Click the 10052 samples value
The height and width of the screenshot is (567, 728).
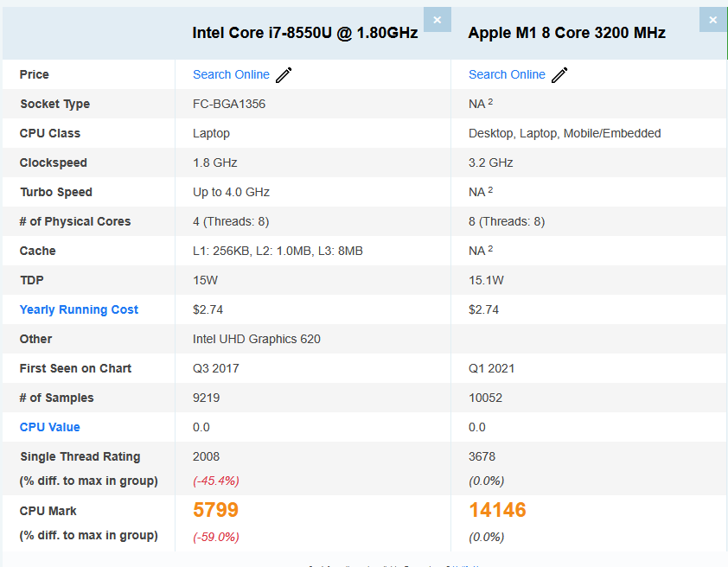point(485,398)
